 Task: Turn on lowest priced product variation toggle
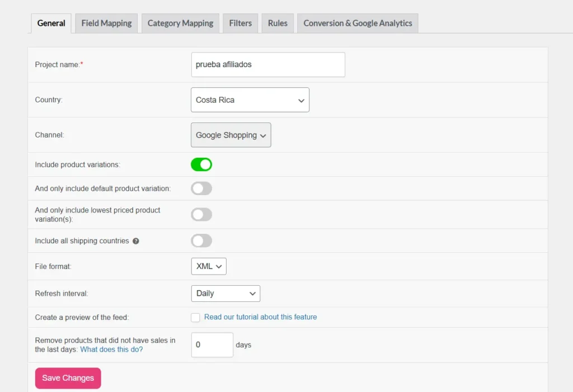(201, 214)
